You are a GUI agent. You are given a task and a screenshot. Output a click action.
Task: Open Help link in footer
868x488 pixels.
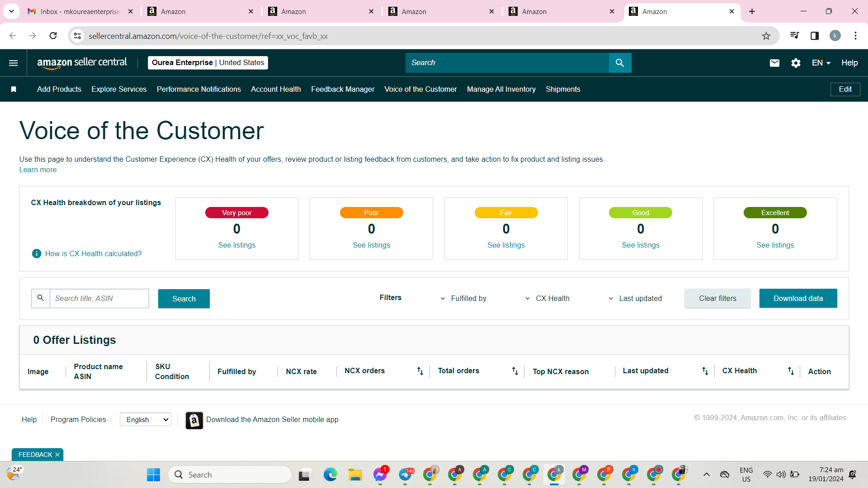pyautogui.click(x=29, y=419)
